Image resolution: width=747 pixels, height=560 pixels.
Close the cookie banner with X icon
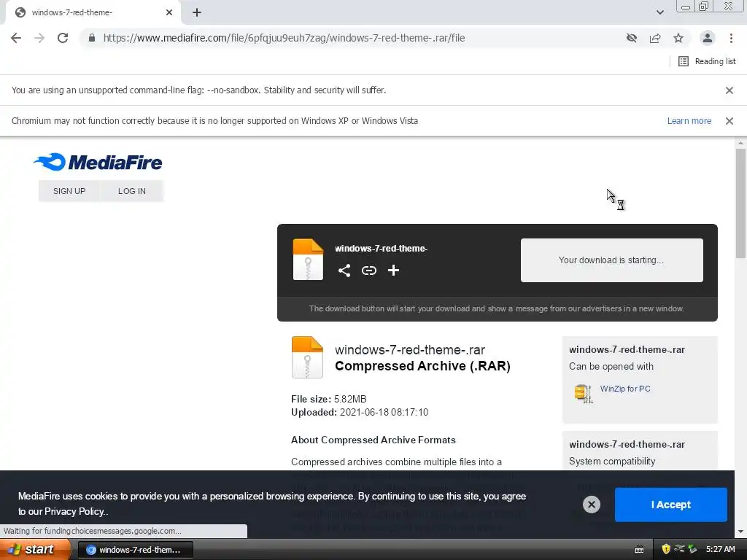click(x=591, y=505)
